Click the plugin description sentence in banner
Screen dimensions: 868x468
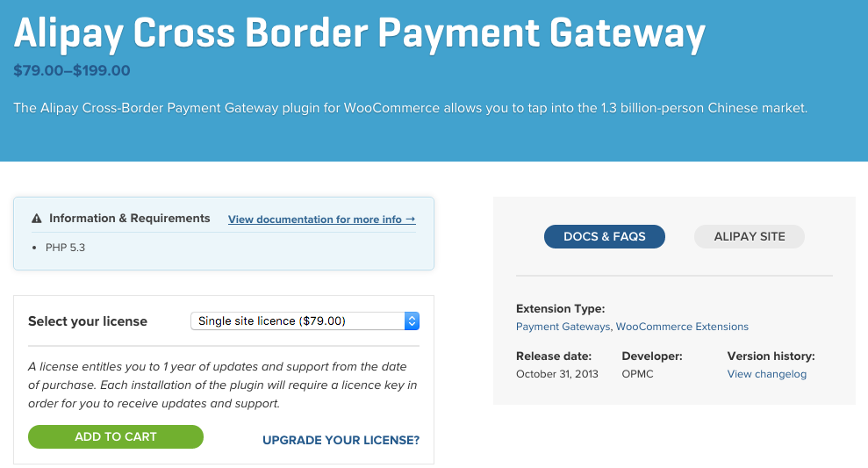click(x=410, y=108)
